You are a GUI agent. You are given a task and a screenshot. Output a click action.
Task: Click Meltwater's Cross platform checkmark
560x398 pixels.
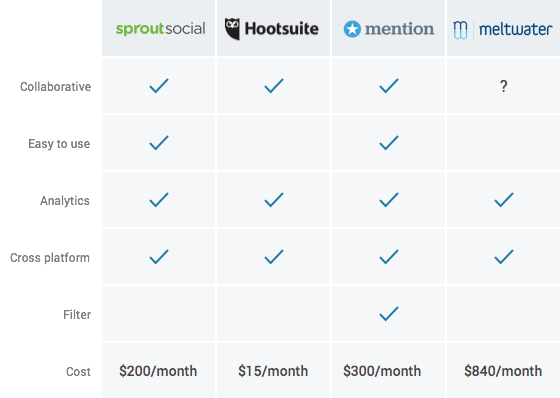pyautogui.click(x=504, y=257)
